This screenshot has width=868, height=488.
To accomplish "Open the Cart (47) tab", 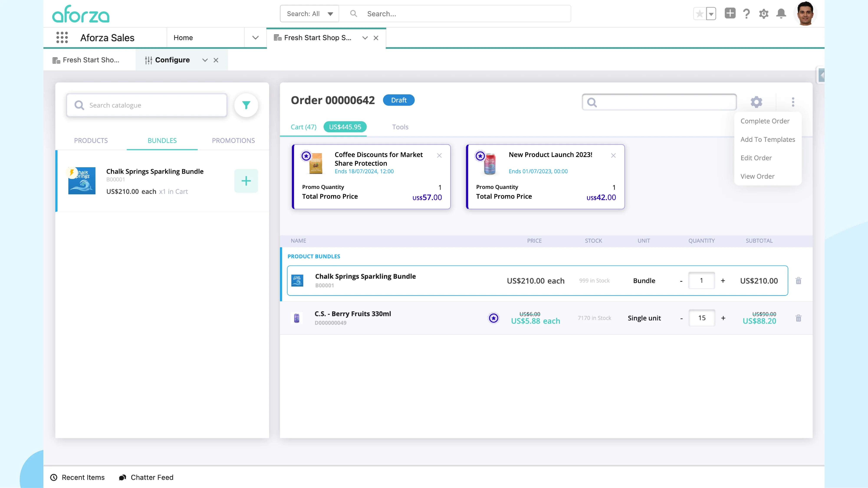I will 304,127.
